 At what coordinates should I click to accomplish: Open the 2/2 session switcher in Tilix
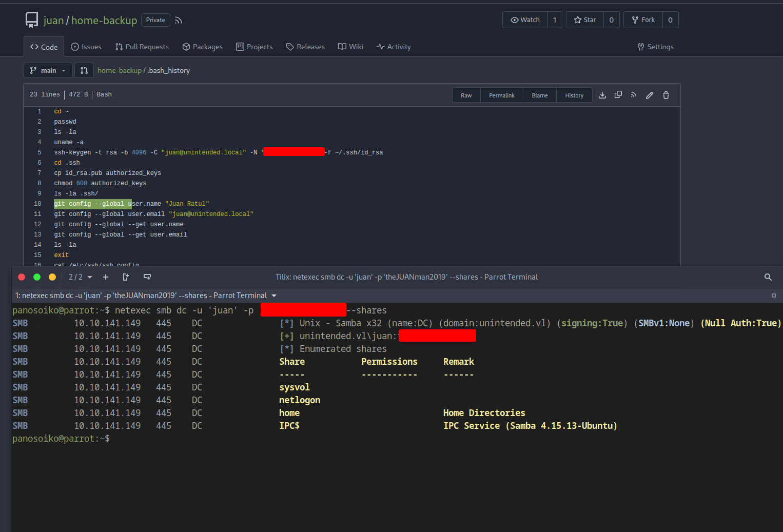[80, 277]
